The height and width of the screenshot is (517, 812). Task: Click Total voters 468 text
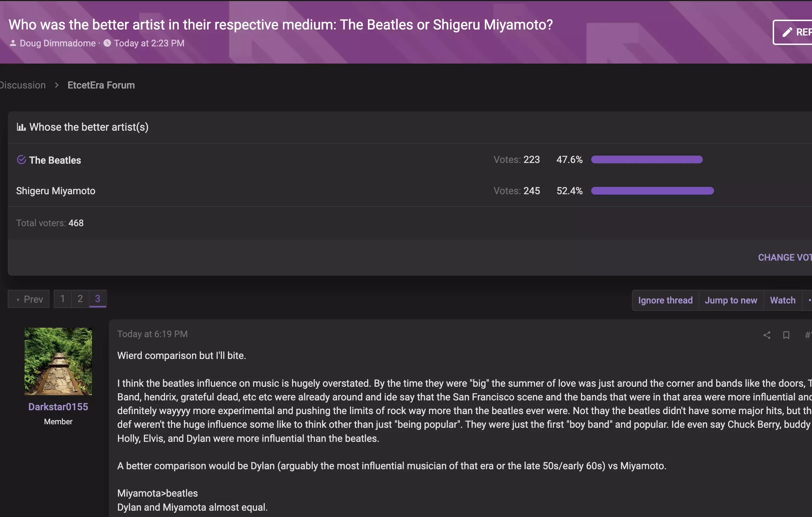tap(50, 223)
